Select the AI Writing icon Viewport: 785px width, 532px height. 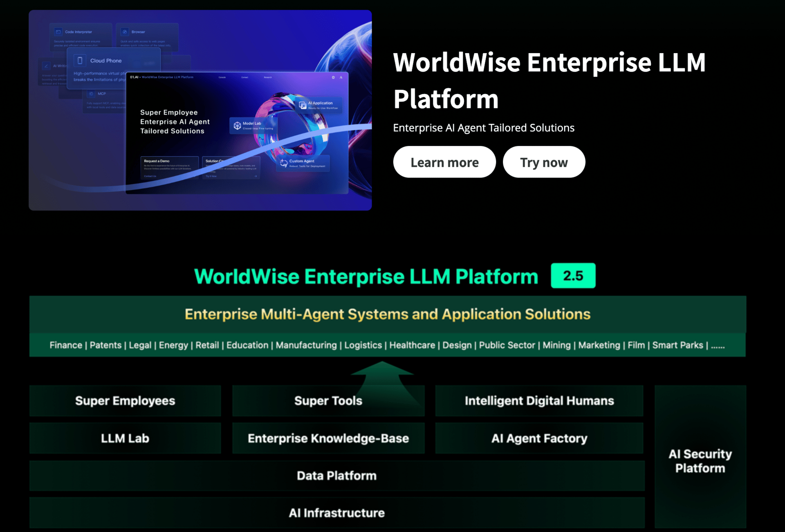tap(46, 66)
